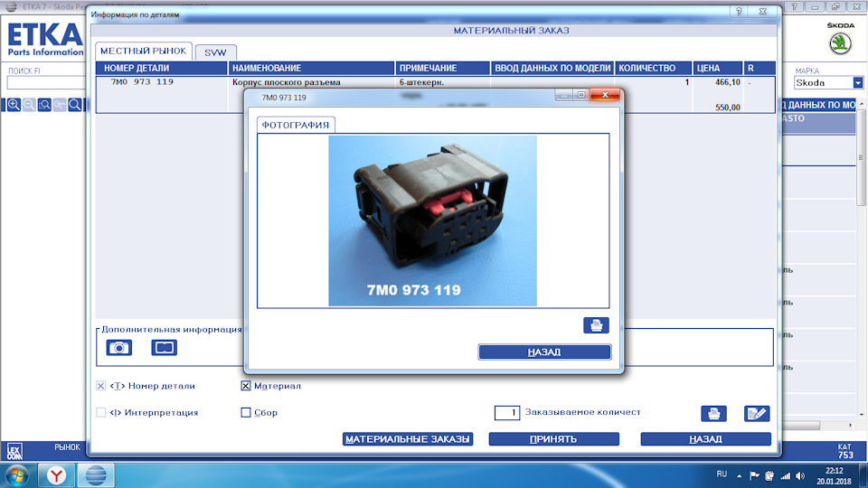Open the Марка Skoda dropdown
The width and height of the screenshot is (868, 488).
[x=857, y=82]
